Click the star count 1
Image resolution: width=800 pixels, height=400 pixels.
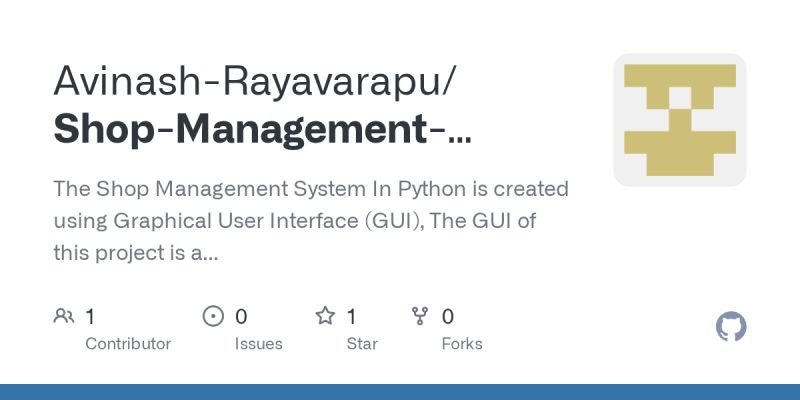pos(352,317)
